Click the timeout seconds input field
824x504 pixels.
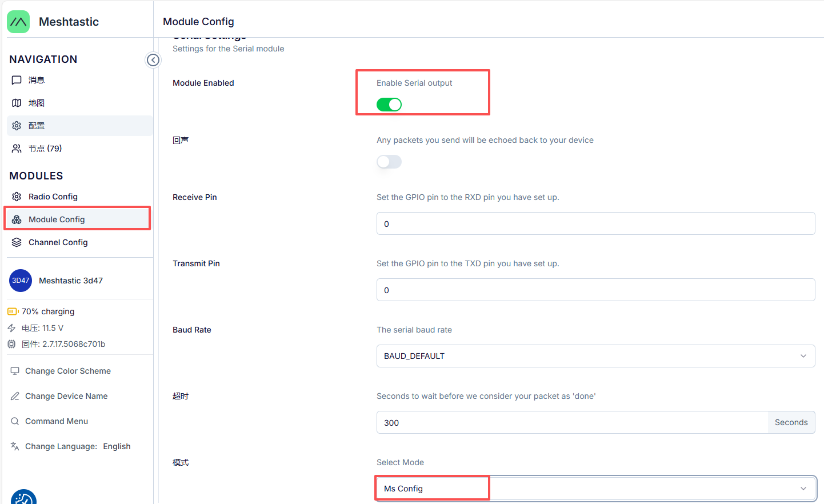571,422
